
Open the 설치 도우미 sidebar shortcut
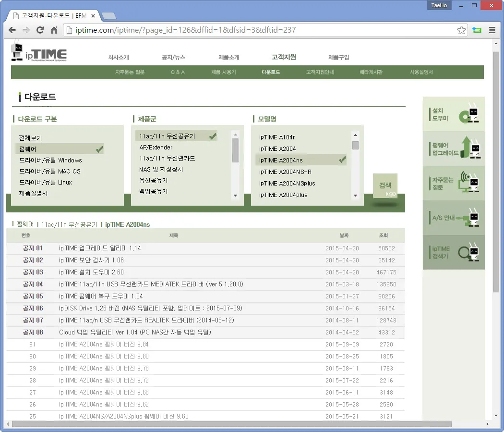(x=453, y=114)
